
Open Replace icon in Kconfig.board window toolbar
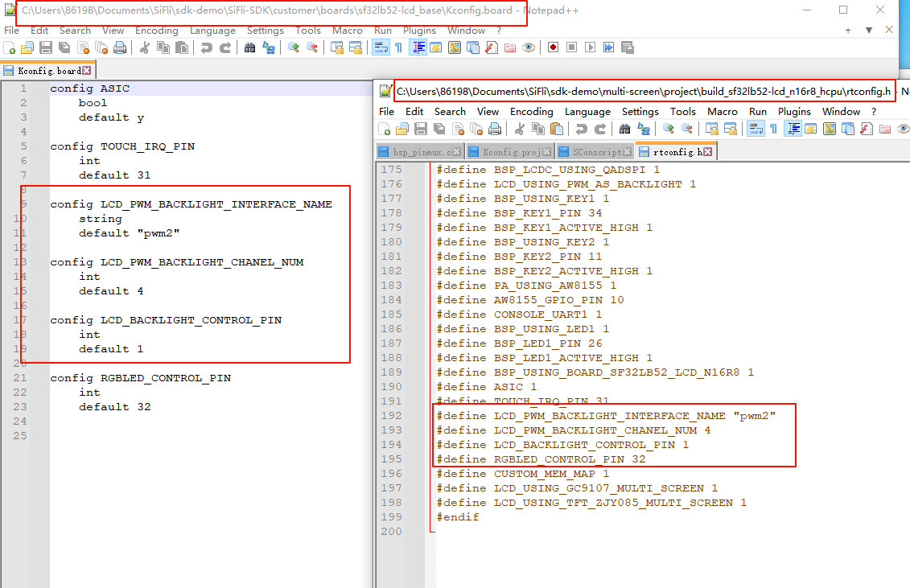[x=268, y=47]
